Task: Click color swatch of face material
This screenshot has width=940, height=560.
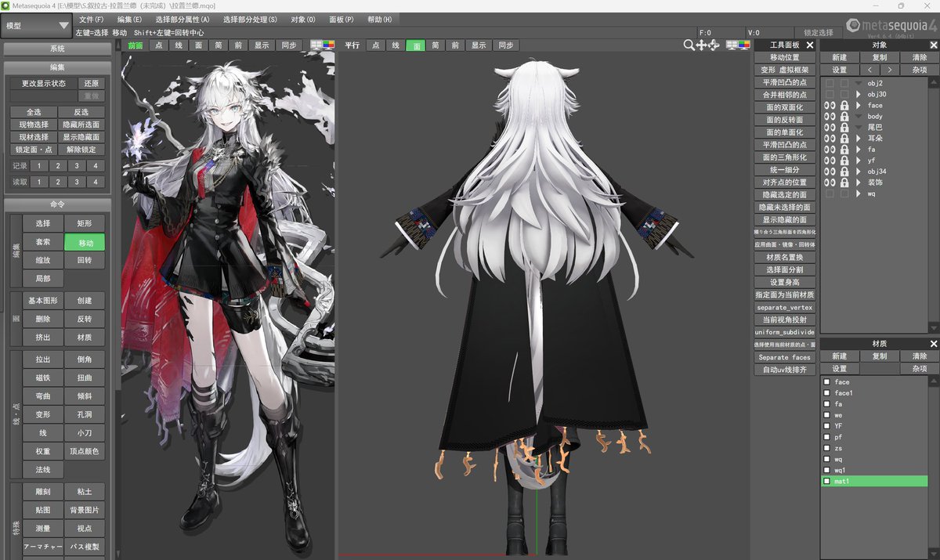Action: tap(826, 382)
